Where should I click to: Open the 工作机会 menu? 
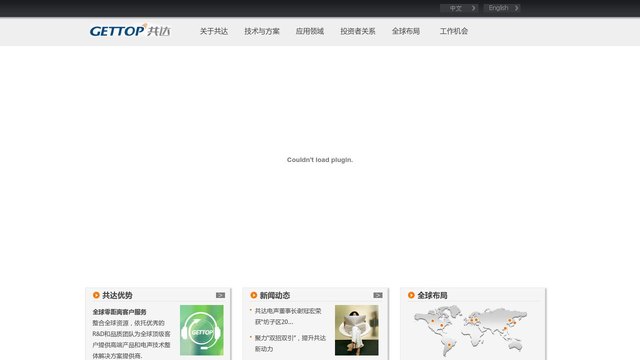[x=453, y=31]
